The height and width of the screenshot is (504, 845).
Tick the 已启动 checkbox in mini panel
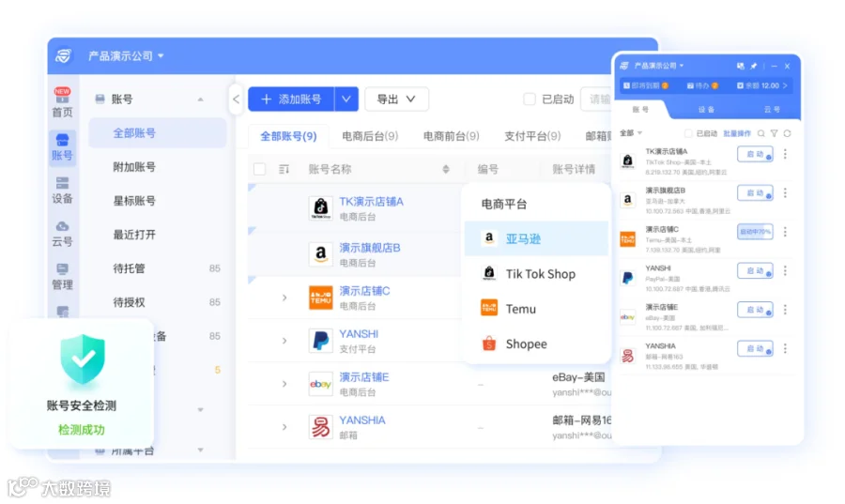687,133
